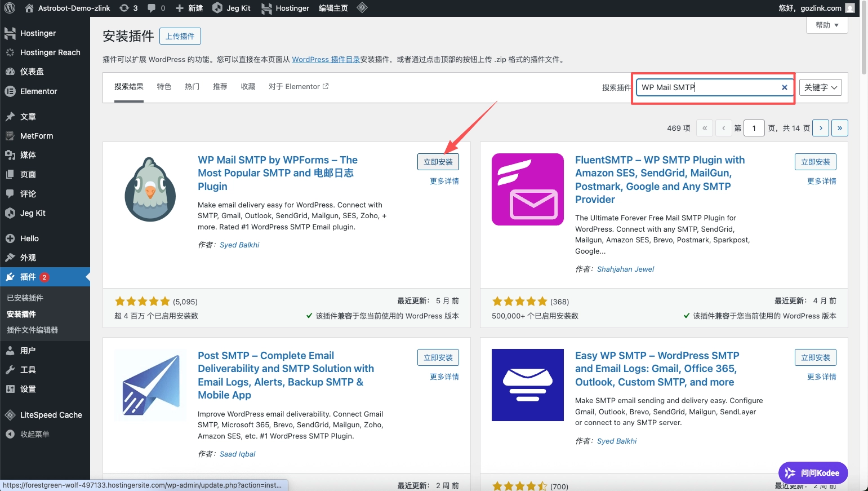Open 页面 pages menu

pyautogui.click(x=45, y=174)
